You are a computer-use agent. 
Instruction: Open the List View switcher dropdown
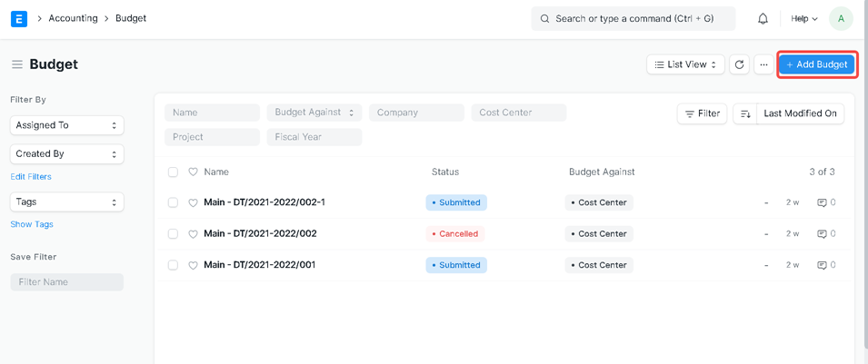[685, 64]
